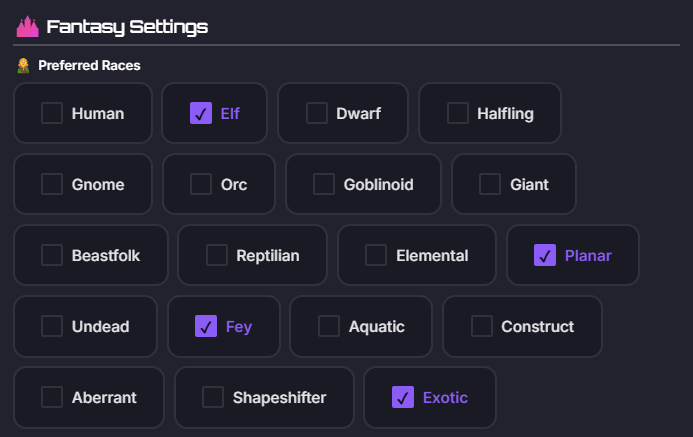Enable the Construct race option
The image size is (693, 437).
(481, 326)
